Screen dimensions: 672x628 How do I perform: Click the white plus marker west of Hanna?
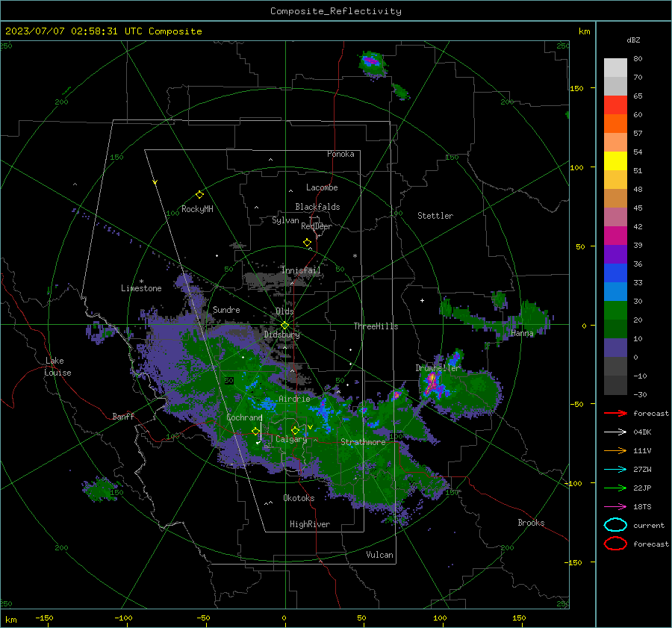coord(422,300)
